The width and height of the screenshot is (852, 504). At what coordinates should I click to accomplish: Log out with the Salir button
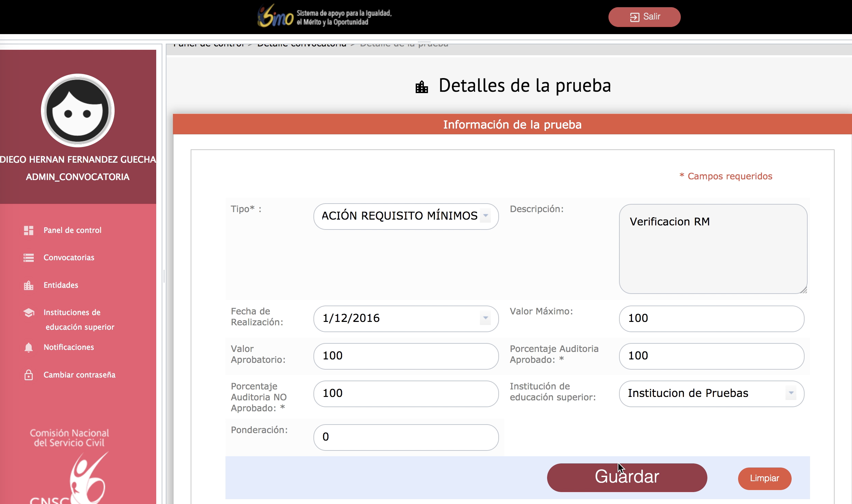(x=644, y=17)
